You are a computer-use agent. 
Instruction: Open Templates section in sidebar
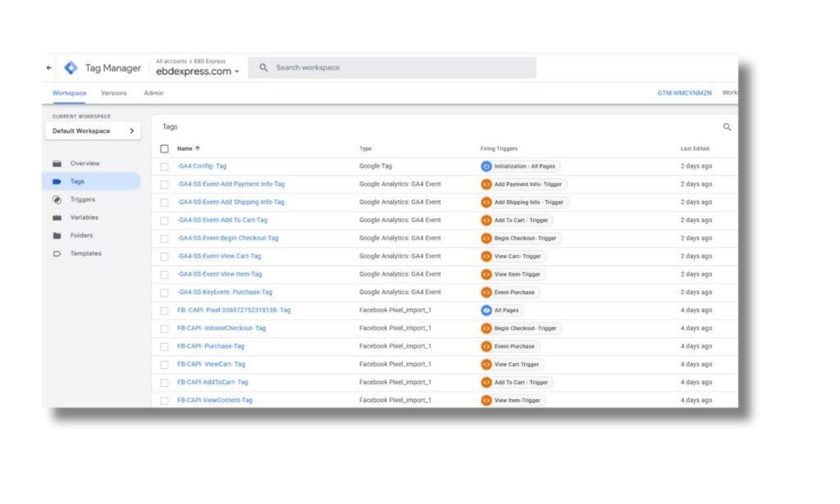pos(85,254)
